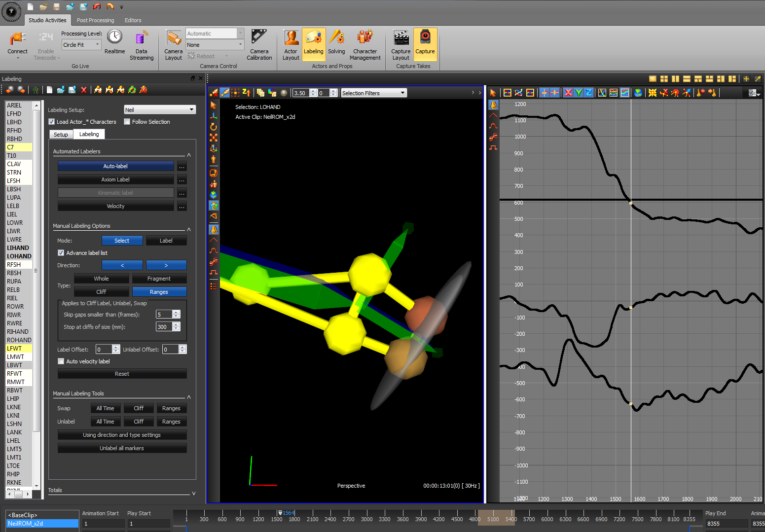Image resolution: width=765 pixels, height=532 pixels.
Task: Open the Data Streaming option
Action: 142,39
